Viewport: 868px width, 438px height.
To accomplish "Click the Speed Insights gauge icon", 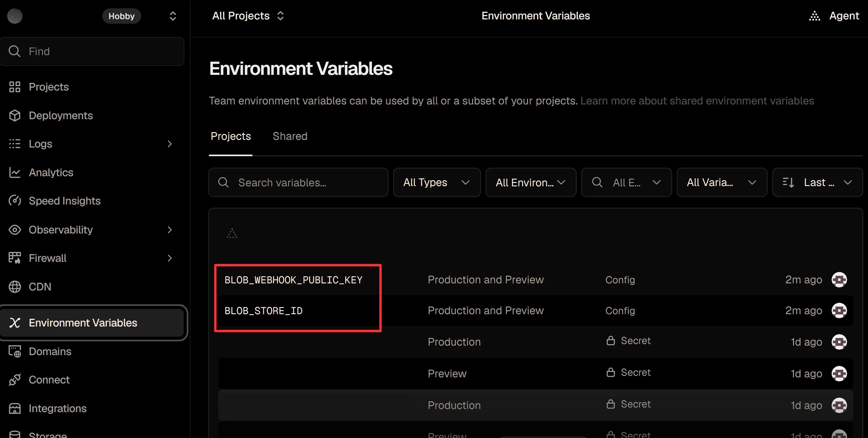I will pyautogui.click(x=14, y=201).
